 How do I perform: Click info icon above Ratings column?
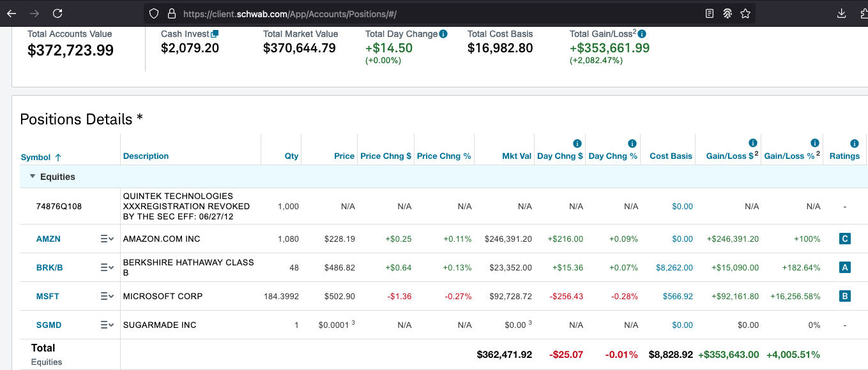(x=854, y=144)
